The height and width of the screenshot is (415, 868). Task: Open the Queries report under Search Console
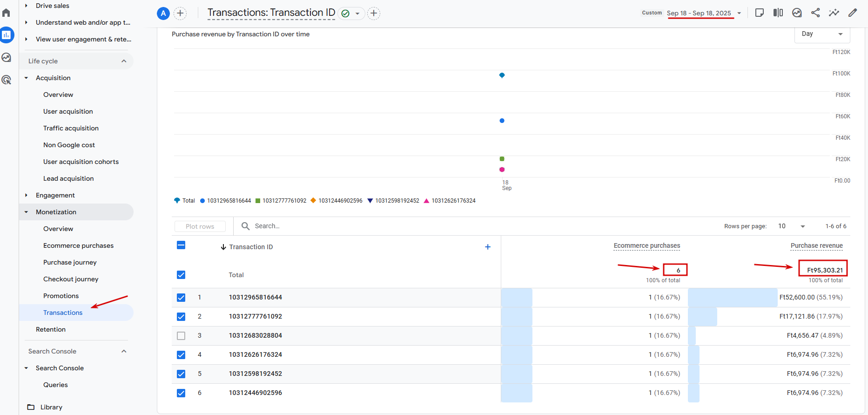pos(55,385)
